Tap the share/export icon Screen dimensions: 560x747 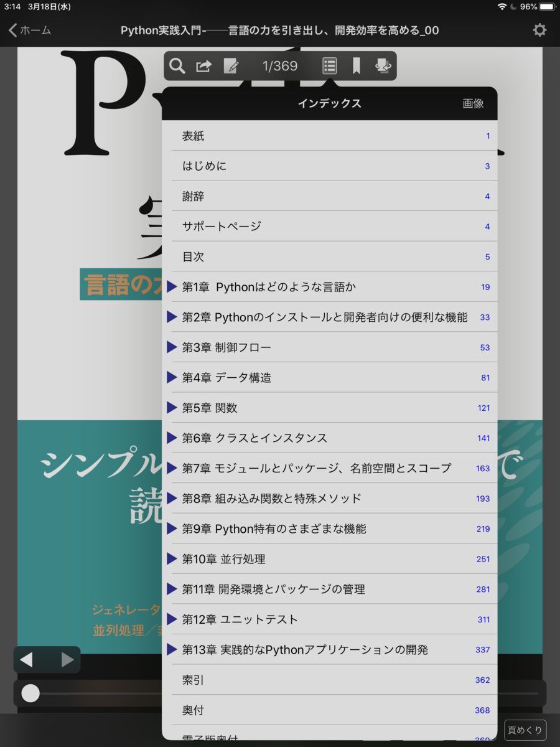[203, 65]
